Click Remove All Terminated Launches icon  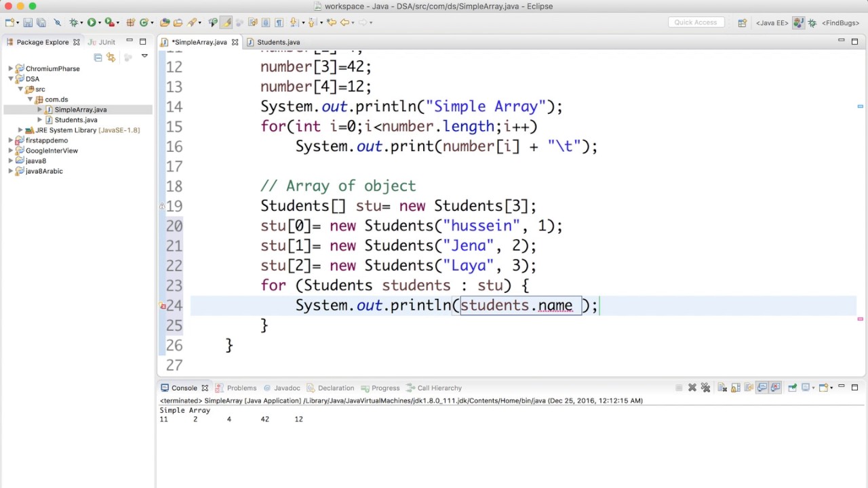[705, 388]
